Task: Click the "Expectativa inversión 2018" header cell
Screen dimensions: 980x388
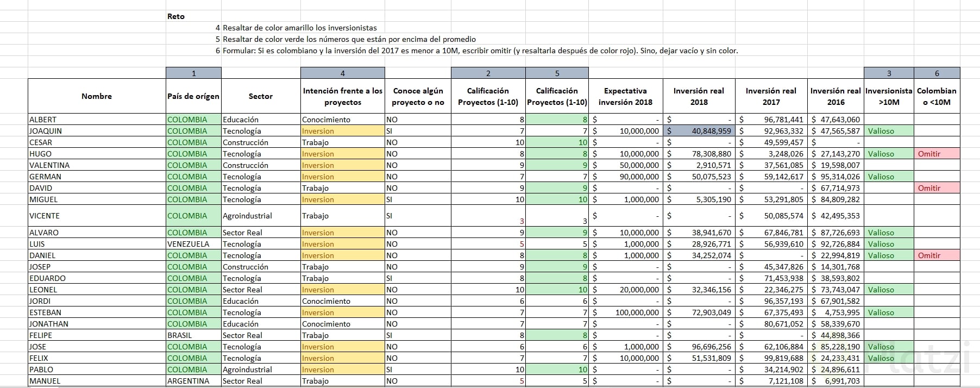Action: pos(625,96)
